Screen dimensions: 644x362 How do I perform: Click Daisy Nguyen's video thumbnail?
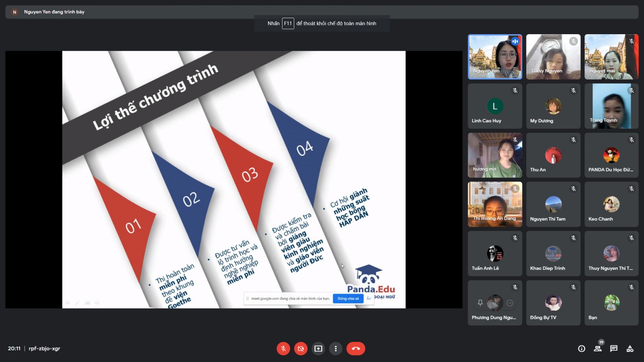tap(553, 57)
